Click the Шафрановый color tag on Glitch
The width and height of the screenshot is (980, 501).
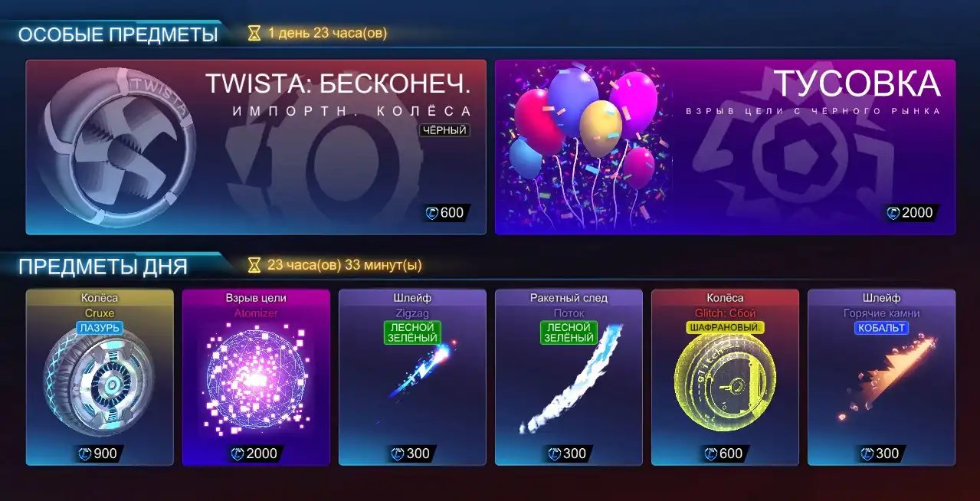725,328
